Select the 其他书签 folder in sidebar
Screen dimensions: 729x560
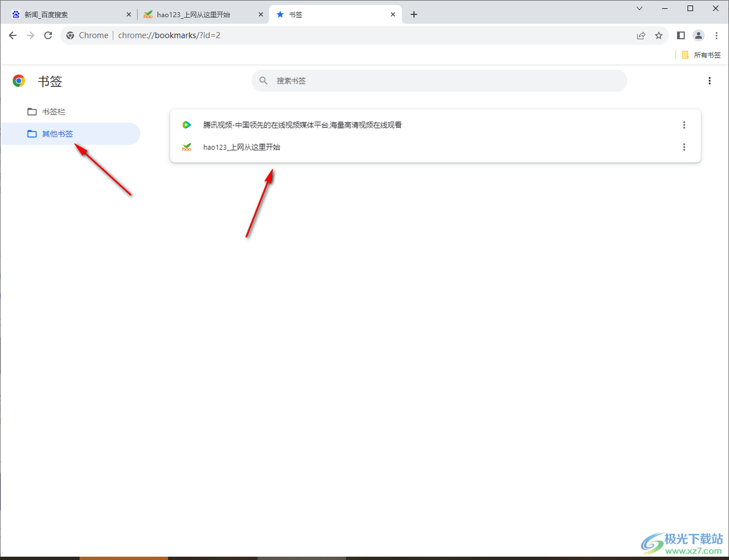point(70,134)
